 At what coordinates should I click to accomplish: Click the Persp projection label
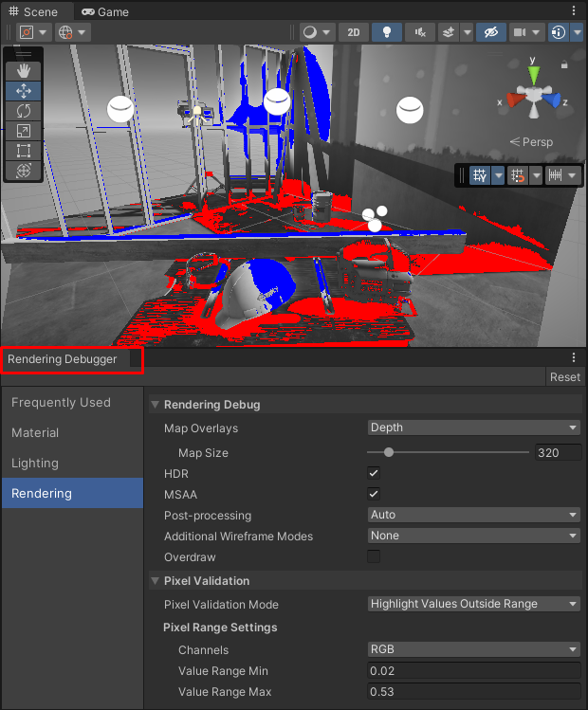pos(531,142)
